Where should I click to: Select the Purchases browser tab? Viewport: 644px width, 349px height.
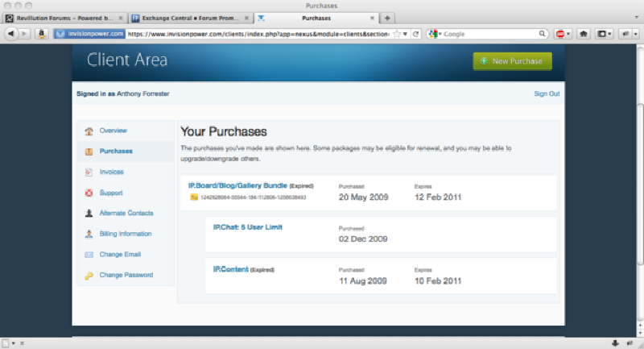coord(316,18)
